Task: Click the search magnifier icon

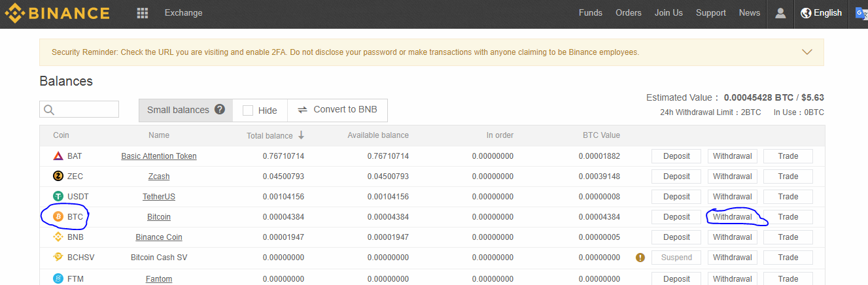Action: [49, 110]
